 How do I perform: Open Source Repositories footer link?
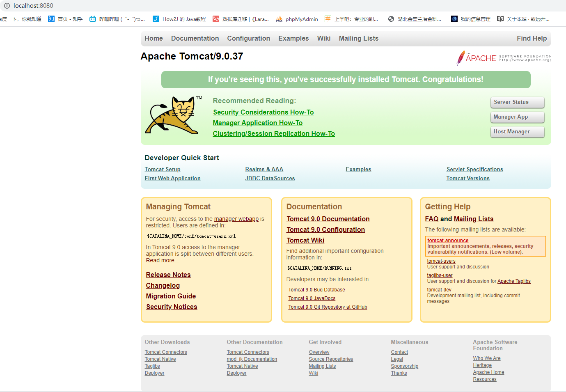(331, 359)
